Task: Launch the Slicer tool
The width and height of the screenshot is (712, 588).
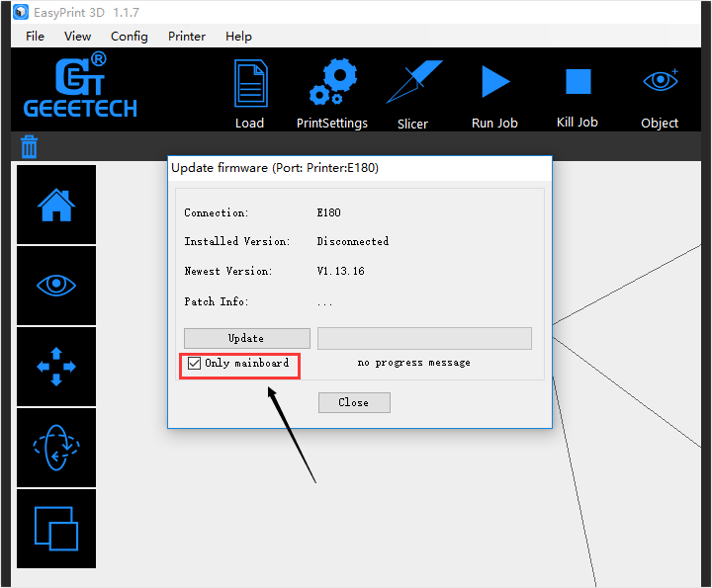Action: pos(414,82)
